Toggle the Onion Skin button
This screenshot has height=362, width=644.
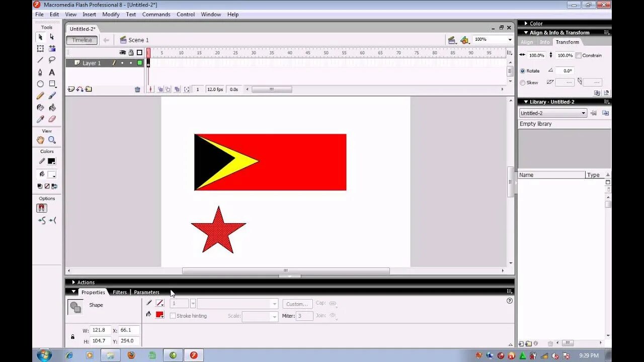pos(160,89)
